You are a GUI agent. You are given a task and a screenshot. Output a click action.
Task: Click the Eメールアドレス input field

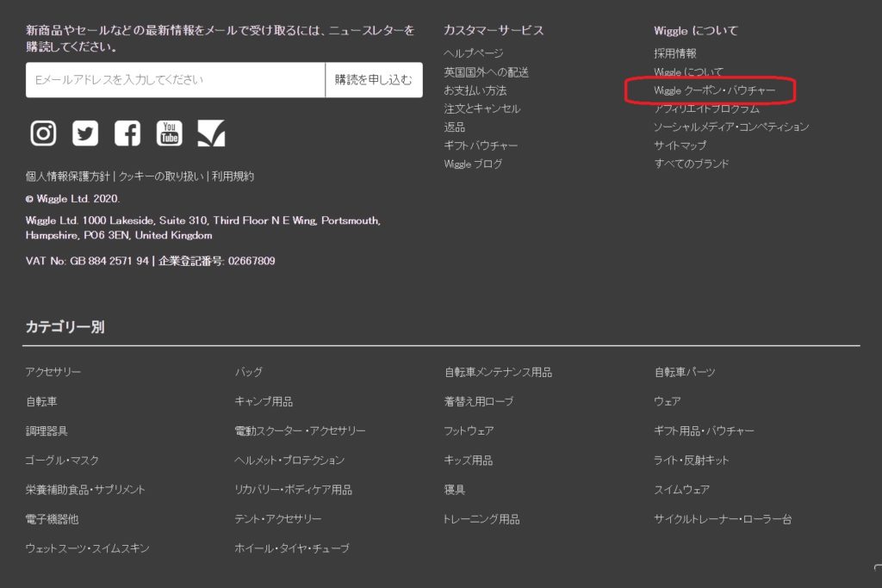(176, 80)
